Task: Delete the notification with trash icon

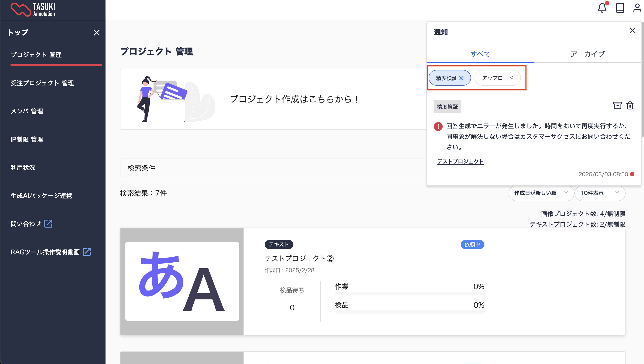Action: [630, 106]
